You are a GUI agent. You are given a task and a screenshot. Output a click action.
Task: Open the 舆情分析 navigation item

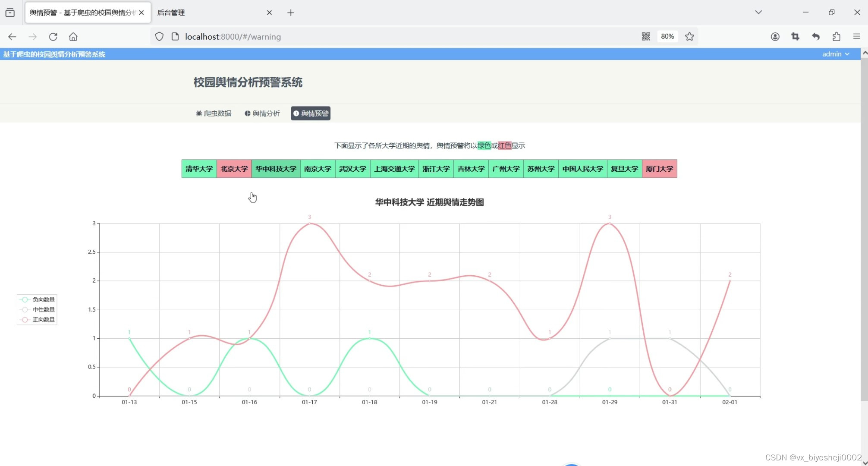coord(262,113)
